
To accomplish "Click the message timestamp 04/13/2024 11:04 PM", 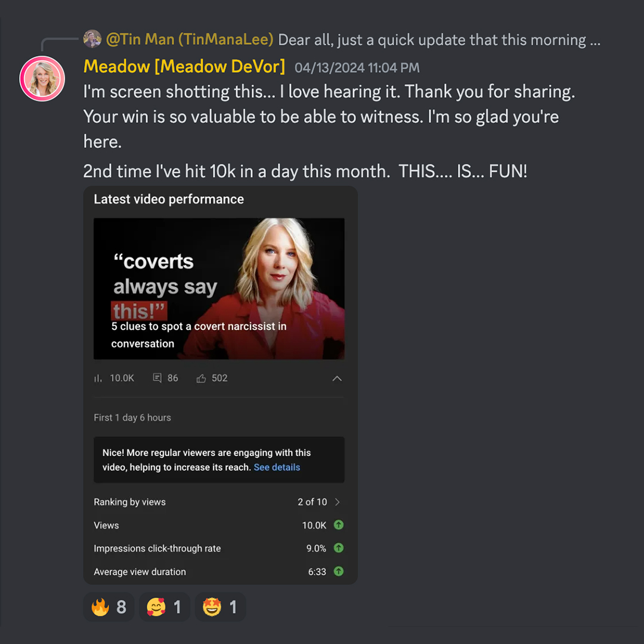I will 357,68.
